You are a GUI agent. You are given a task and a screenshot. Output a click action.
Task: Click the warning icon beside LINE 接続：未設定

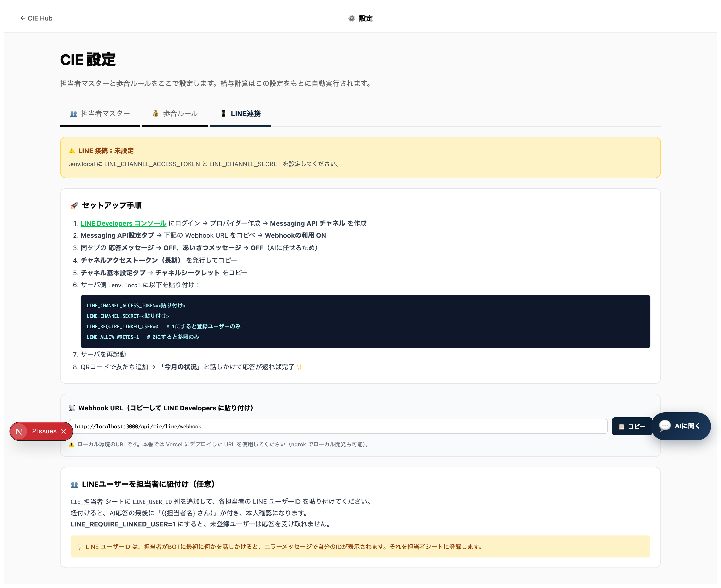click(72, 151)
